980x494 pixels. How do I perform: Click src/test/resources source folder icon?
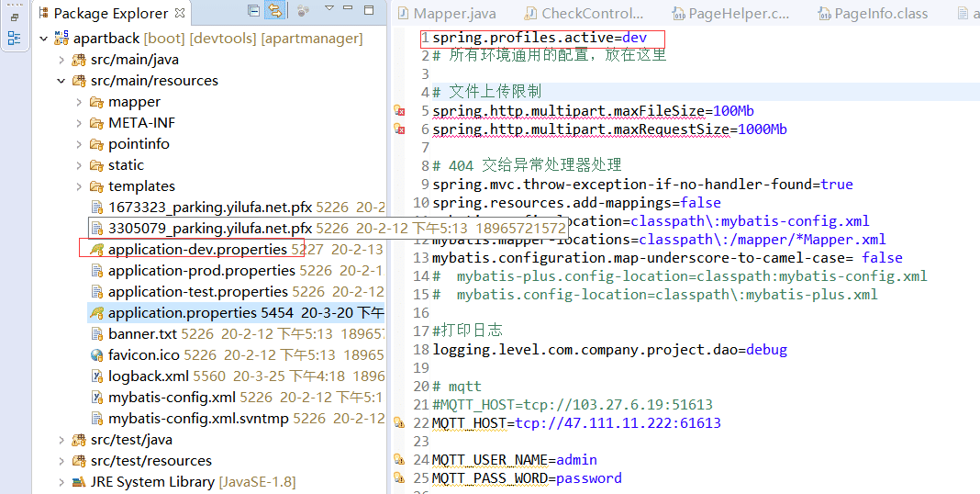[x=79, y=462]
